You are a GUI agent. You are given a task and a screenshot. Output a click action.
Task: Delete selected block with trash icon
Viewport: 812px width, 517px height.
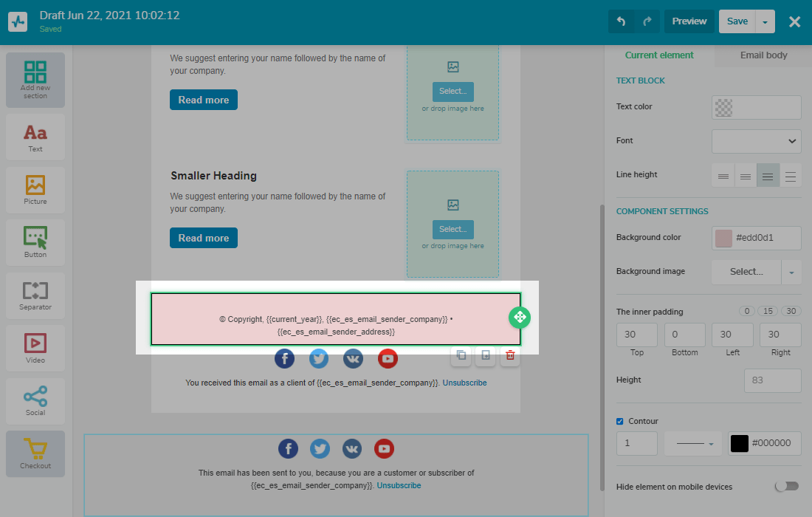click(509, 355)
